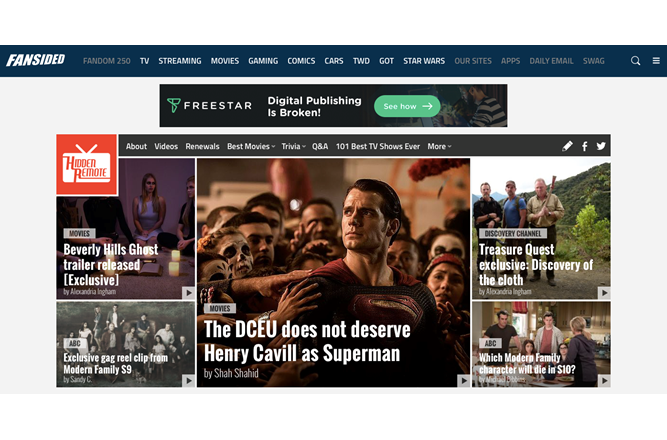Open Which Modern Family character will die headline

(527, 363)
